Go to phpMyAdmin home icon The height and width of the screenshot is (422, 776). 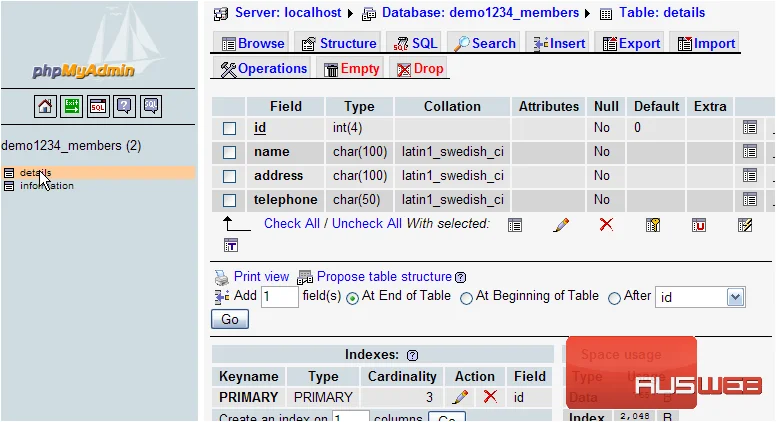click(45, 106)
